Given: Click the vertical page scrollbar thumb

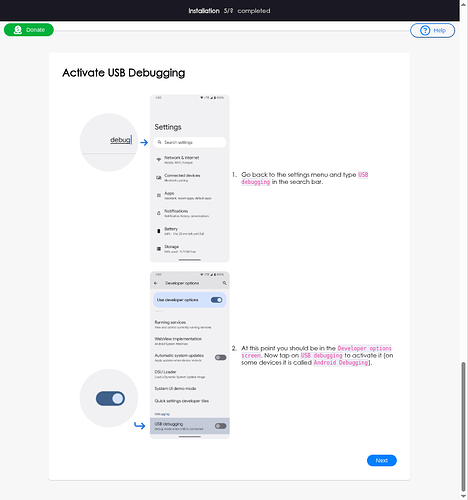Looking at the screenshot, I should [463, 426].
